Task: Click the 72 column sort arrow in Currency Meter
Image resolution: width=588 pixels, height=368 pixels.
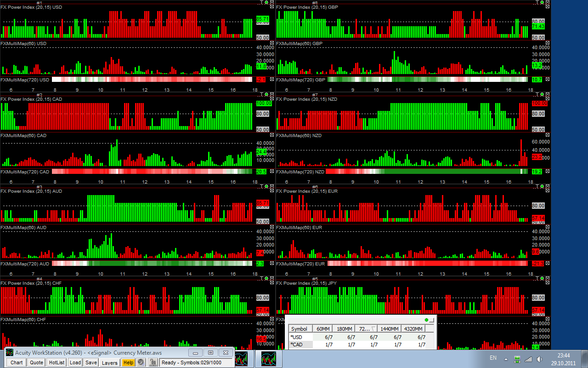Action: click(x=373, y=329)
